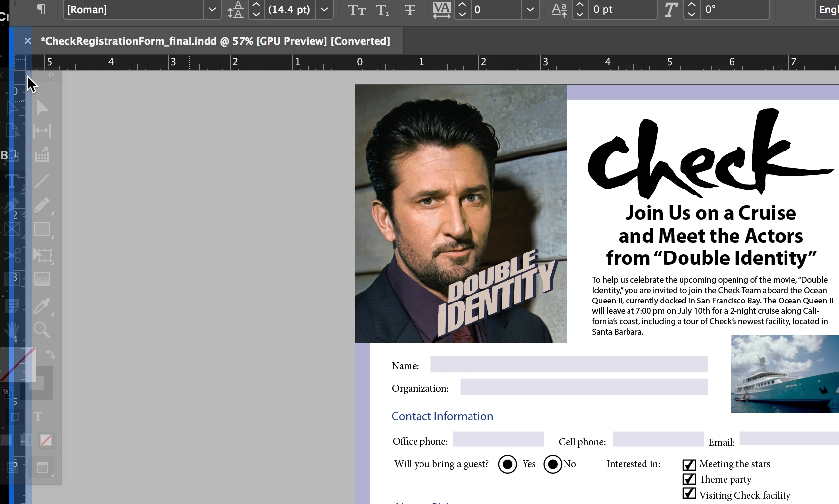Open the [Roman] font style dropdown
Viewport: 839px width, 504px height.
pos(212,10)
